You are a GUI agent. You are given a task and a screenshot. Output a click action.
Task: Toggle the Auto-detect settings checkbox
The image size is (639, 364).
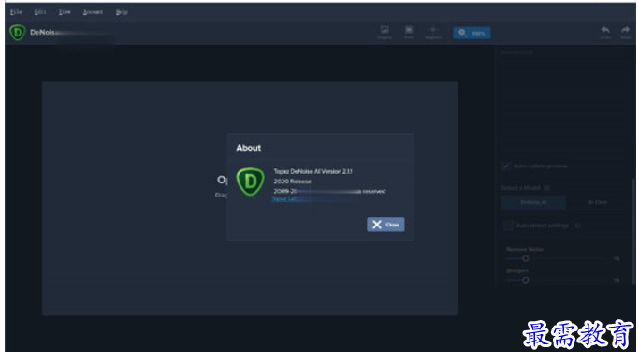[x=508, y=225]
